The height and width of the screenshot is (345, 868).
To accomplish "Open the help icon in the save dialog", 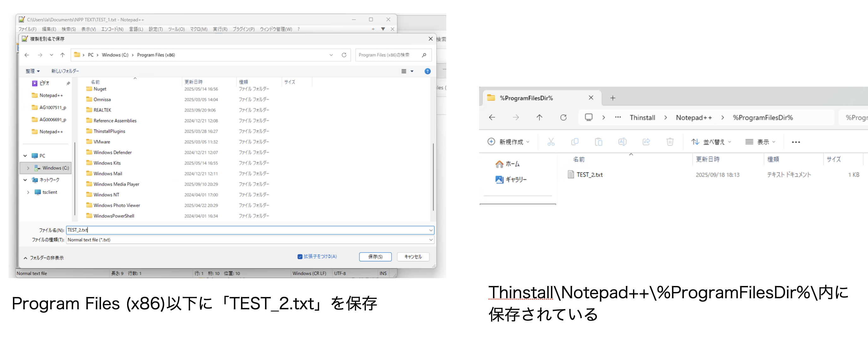I will (427, 71).
